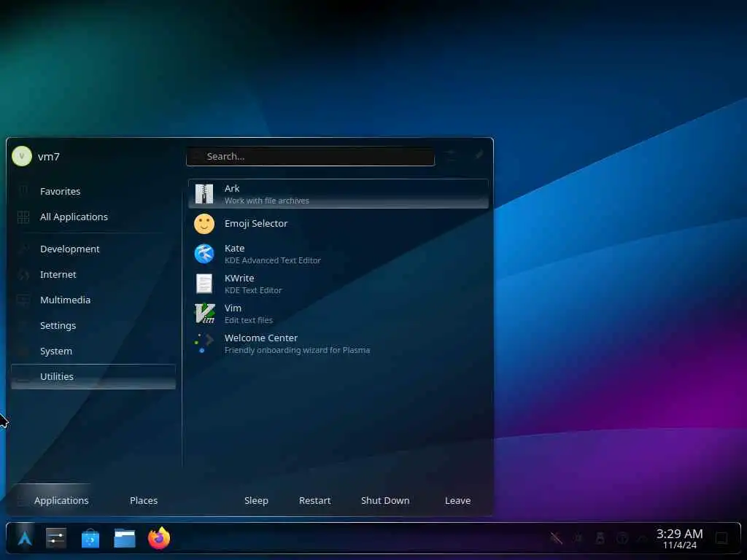Open Discover software store from taskbar
Viewport: 747px width, 560px height.
point(90,539)
